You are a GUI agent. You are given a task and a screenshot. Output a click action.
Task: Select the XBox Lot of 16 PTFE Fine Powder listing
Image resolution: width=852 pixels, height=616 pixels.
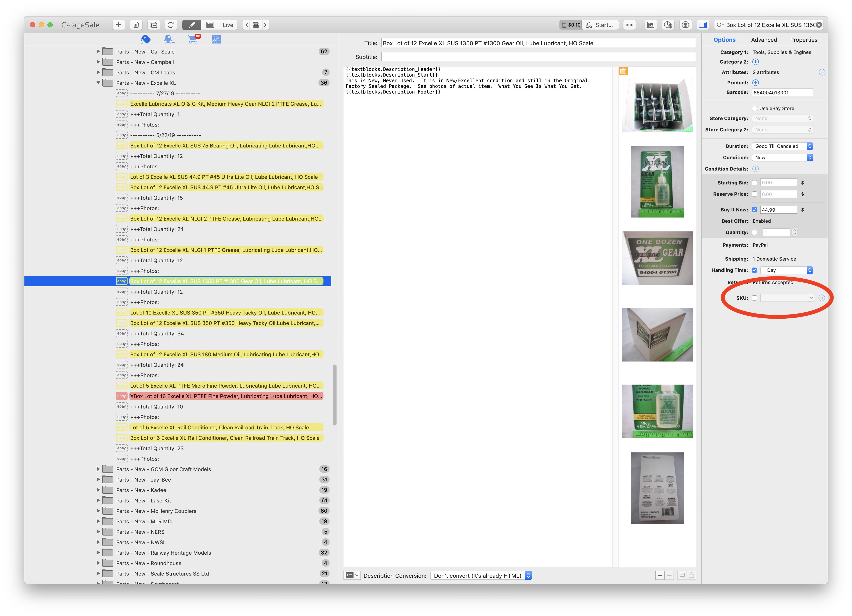pos(226,396)
